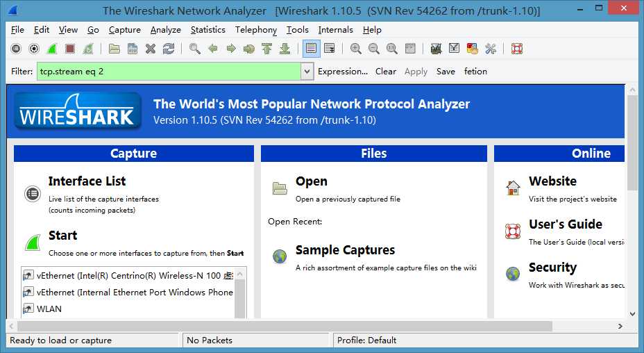Viewport: 644px width, 353px height.
Task: Toggle packet list colorize button
Action: (x=312, y=49)
